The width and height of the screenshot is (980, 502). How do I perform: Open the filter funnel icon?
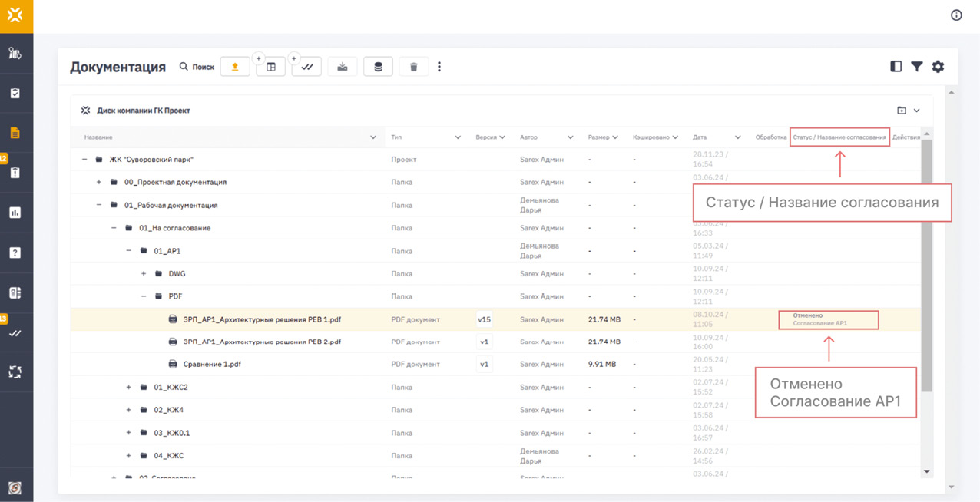(917, 67)
